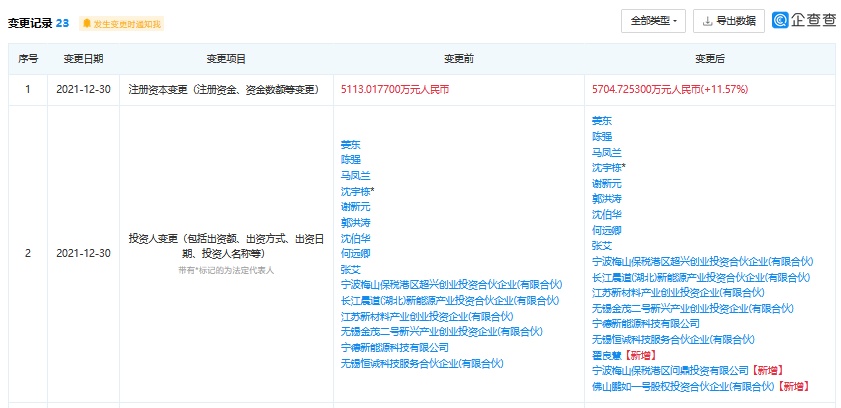Click sequence number 2 in second row

click(x=28, y=254)
